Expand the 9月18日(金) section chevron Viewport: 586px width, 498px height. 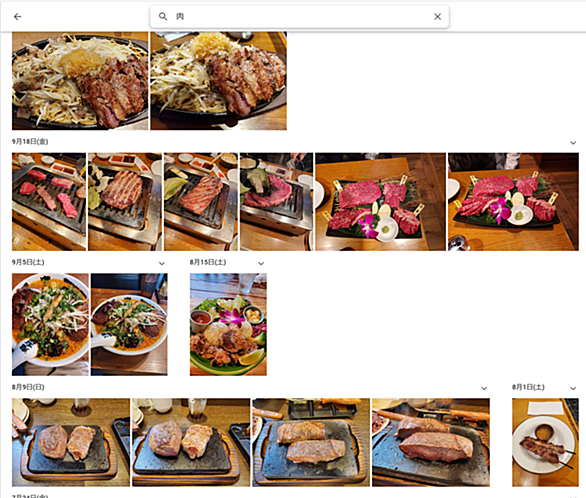point(573,143)
